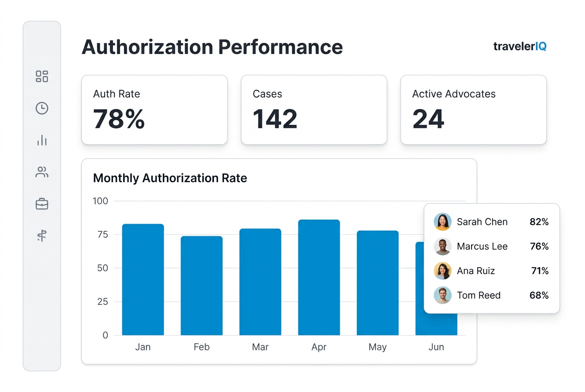View the Active Advocates 24 card
This screenshot has width=585, height=392.
[473, 110]
